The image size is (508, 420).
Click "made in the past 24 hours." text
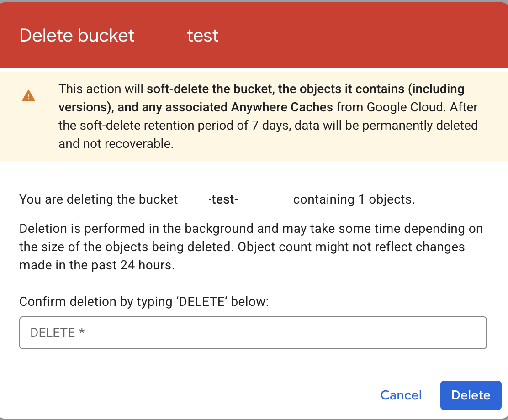pyautogui.click(x=97, y=265)
